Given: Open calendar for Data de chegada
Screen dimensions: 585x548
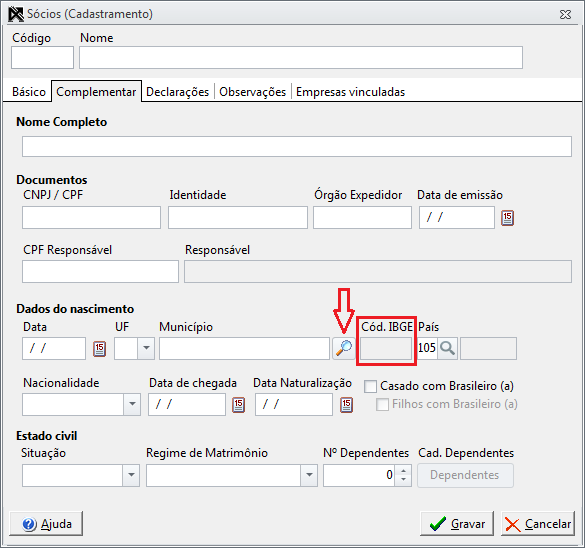Looking at the screenshot, I should 238,405.
